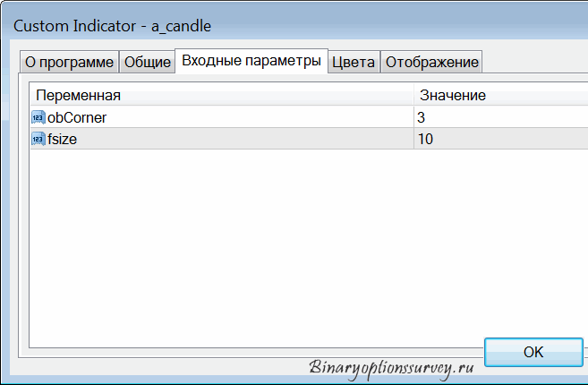Switch to the Отображение tab
The width and height of the screenshot is (588, 385).
(x=431, y=62)
